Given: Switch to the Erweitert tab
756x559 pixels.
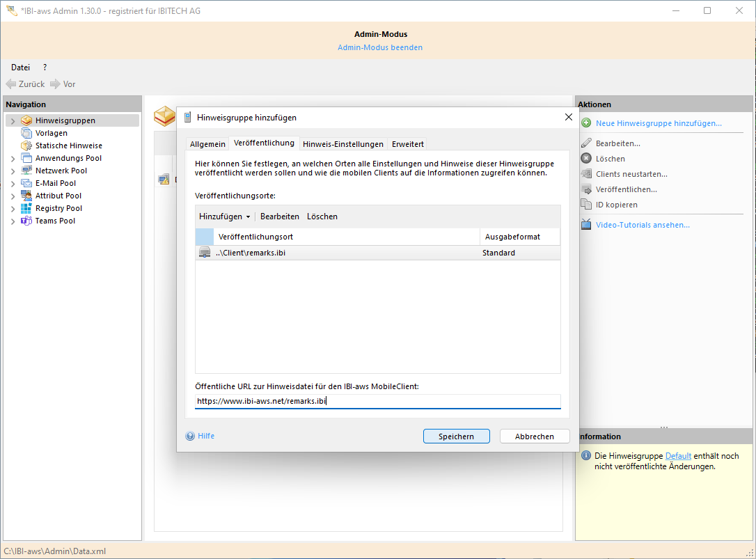Looking at the screenshot, I should click(407, 144).
